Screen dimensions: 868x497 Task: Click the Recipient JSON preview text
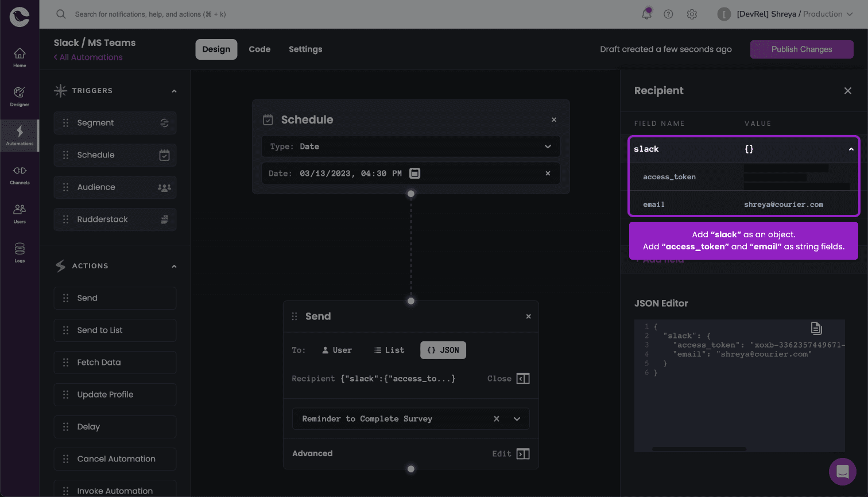click(x=398, y=379)
